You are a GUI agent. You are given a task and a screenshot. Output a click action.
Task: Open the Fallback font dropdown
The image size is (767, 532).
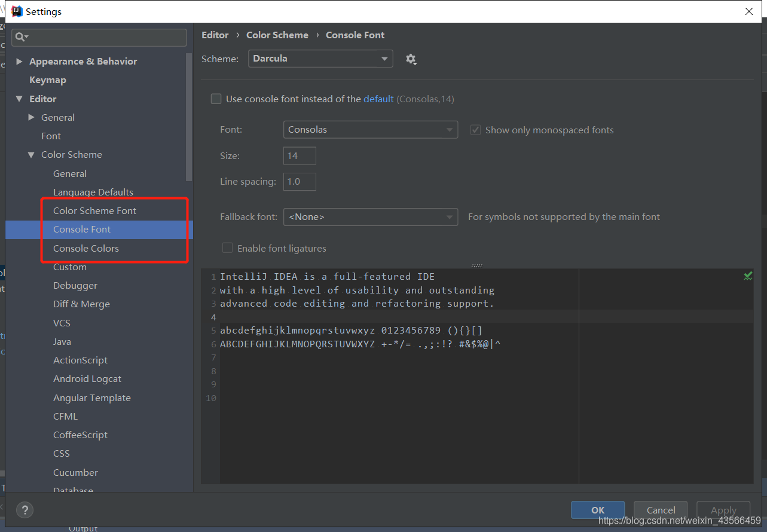(371, 216)
